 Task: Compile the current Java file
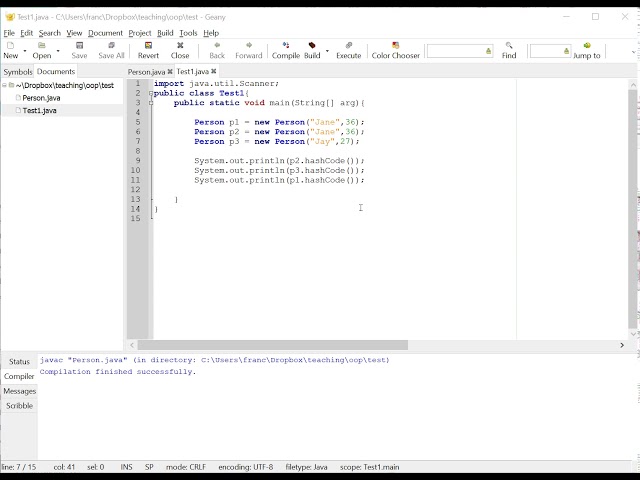pos(286,50)
